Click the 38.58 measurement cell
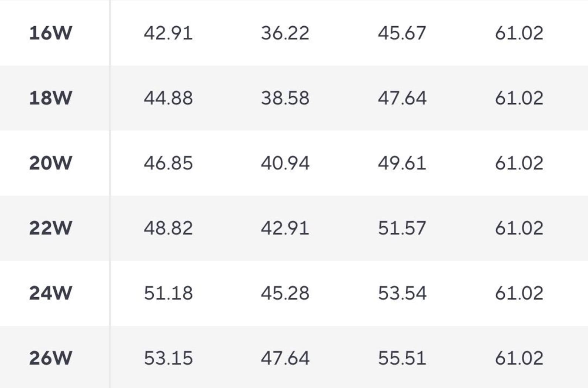The width and height of the screenshot is (588, 388). (285, 98)
